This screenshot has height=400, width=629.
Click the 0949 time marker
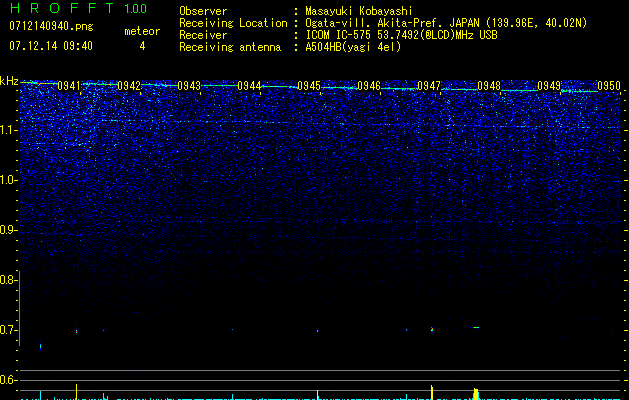[x=549, y=86]
